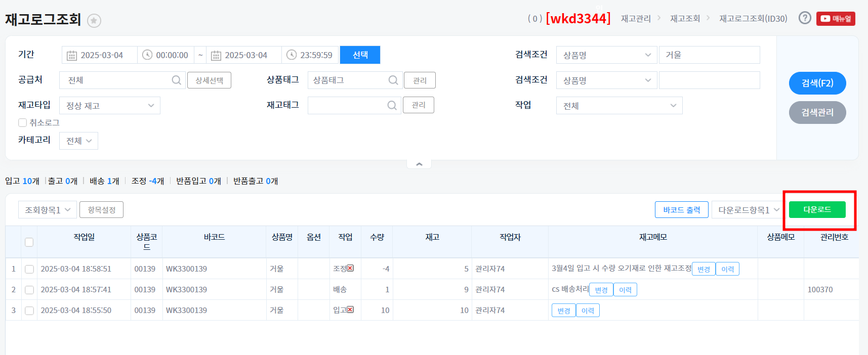Check the row 2 배송 entry checkbox
The height and width of the screenshot is (355, 868).
[29, 290]
